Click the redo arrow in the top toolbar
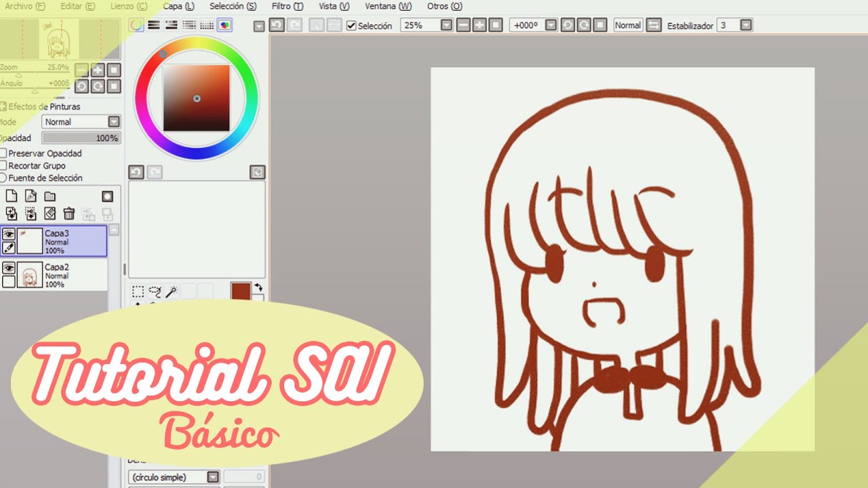The height and width of the screenshot is (488, 868). click(x=294, y=25)
